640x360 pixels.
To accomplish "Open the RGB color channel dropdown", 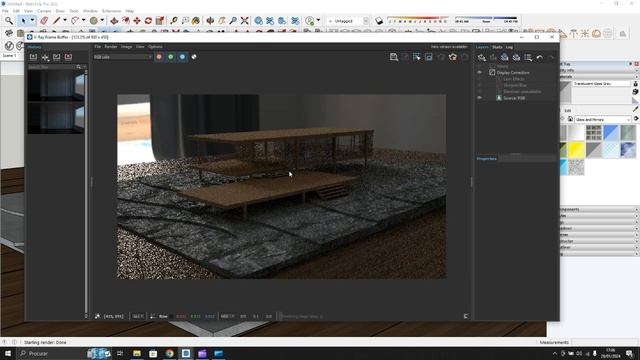I will [x=122, y=57].
